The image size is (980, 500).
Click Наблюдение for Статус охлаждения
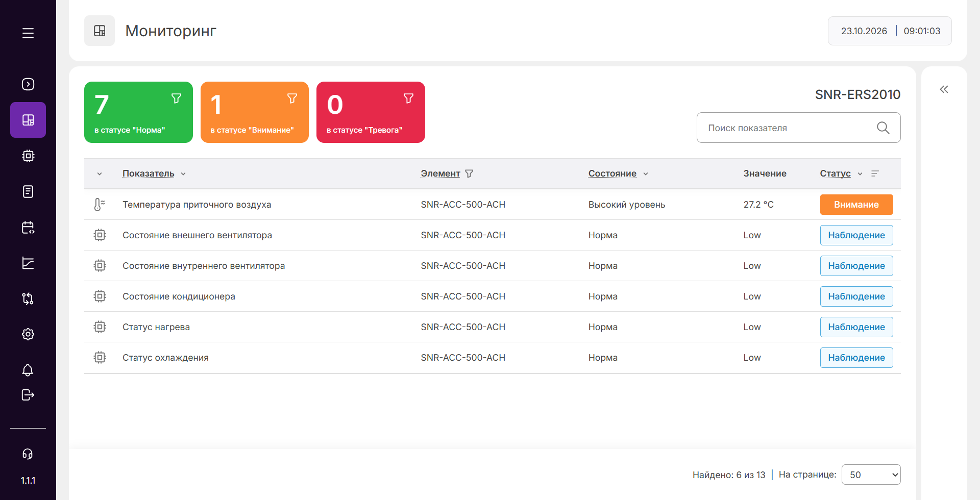(x=856, y=358)
